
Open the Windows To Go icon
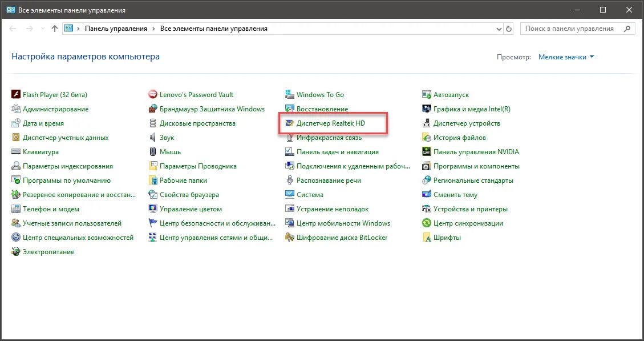tap(290, 95)
